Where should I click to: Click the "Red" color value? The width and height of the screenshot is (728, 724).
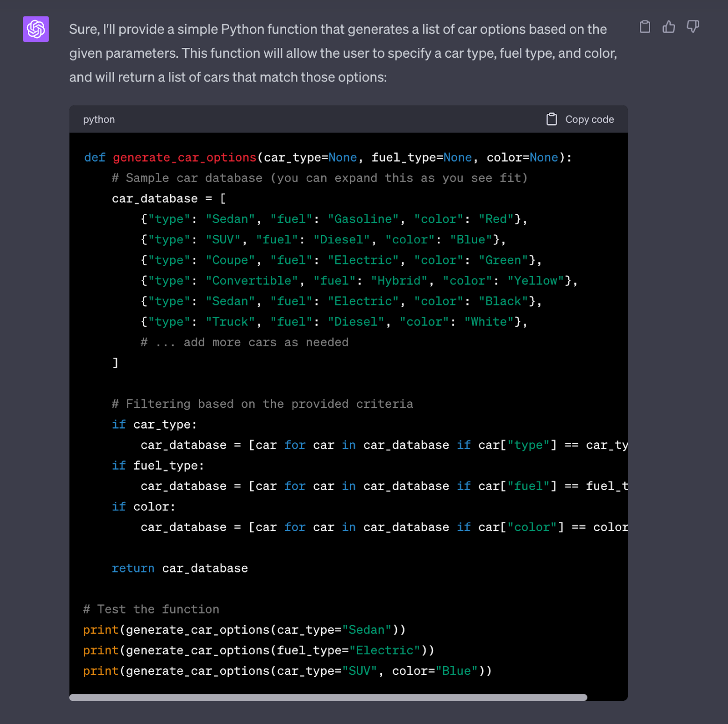pyautogui.click(x=496, y=219)
